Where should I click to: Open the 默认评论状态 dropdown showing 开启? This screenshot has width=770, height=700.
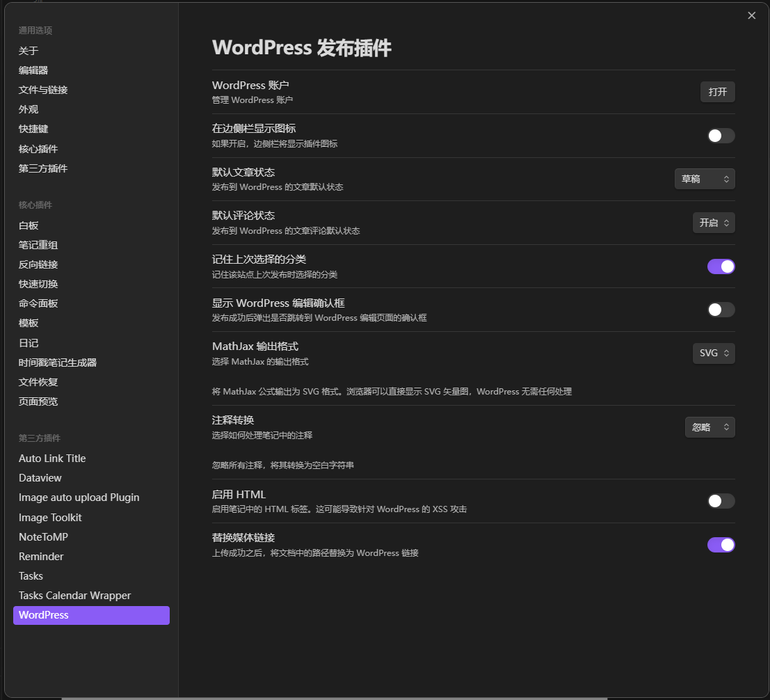pos(714,223)
